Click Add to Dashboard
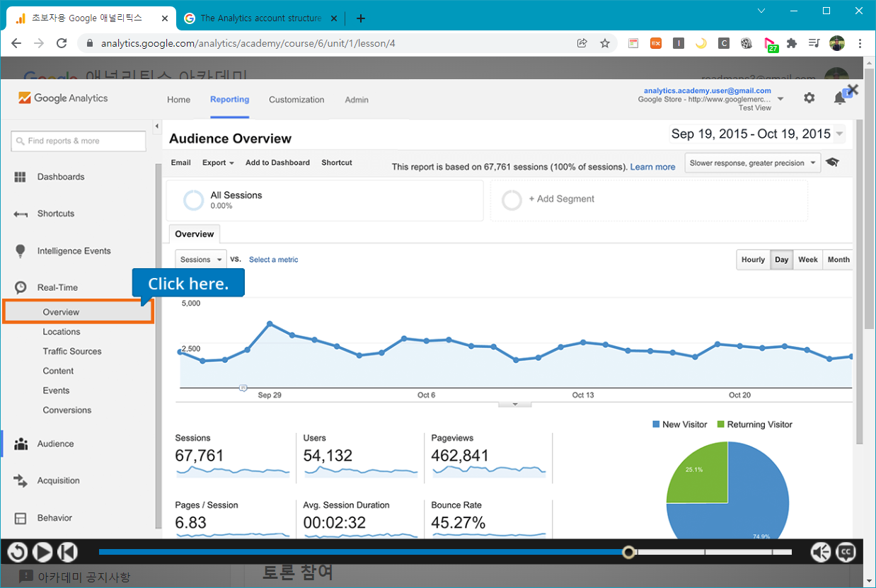876x588 pixels. (277, 163)
